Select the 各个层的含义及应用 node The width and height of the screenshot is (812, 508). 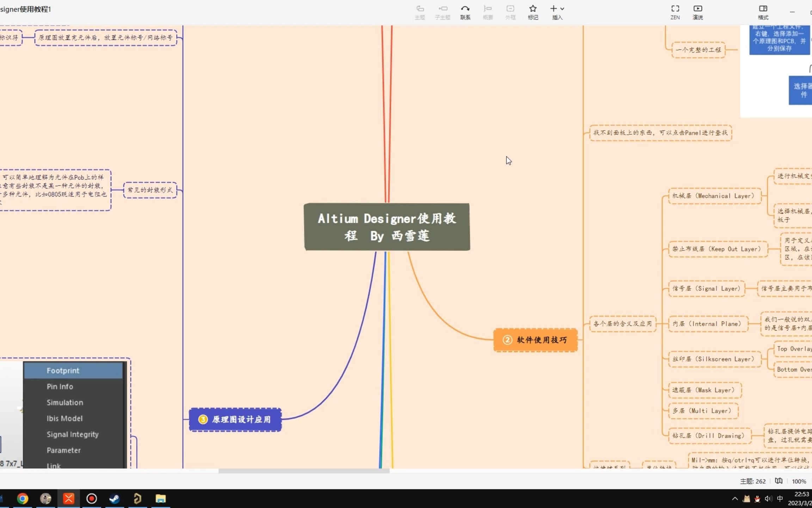tap(623, 323)
